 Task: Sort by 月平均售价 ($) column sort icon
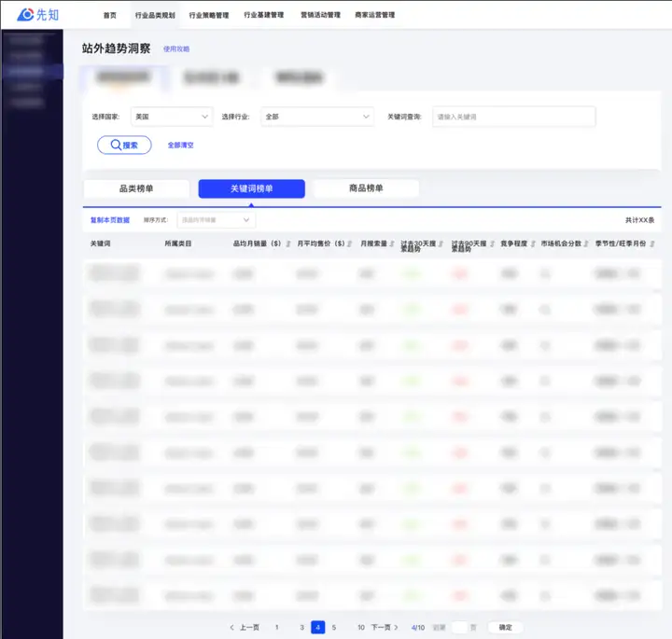point(350,243)
